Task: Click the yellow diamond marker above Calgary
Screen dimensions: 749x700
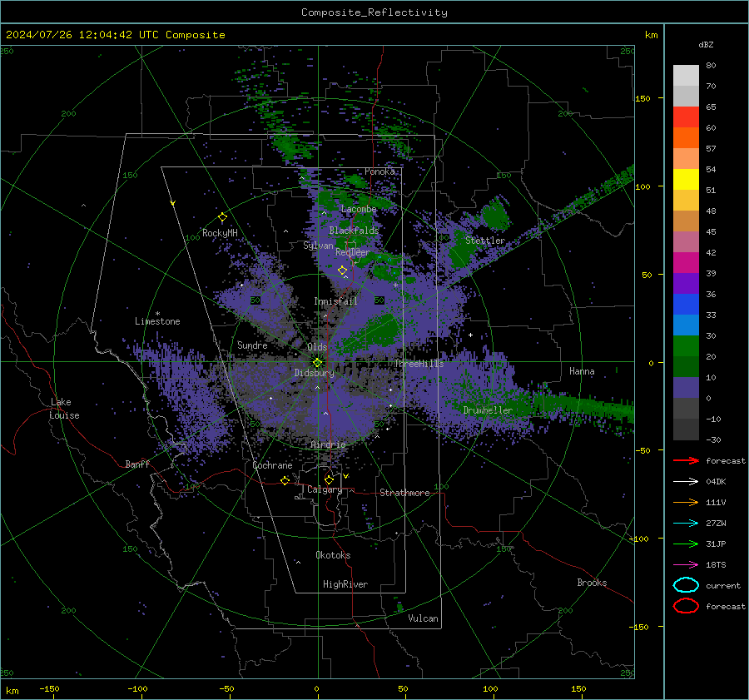Action: click(x=329, y=479)
